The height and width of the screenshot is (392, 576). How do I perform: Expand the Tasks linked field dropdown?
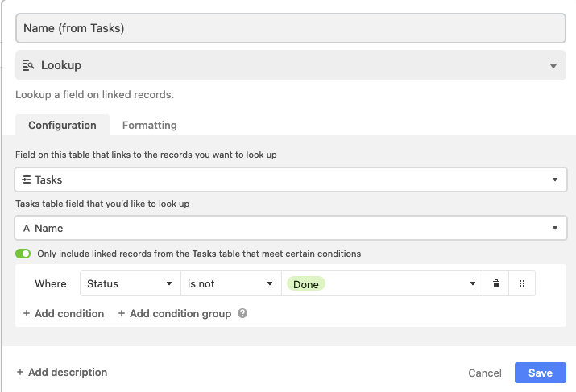pyautogui.click(x=291, y=179)
